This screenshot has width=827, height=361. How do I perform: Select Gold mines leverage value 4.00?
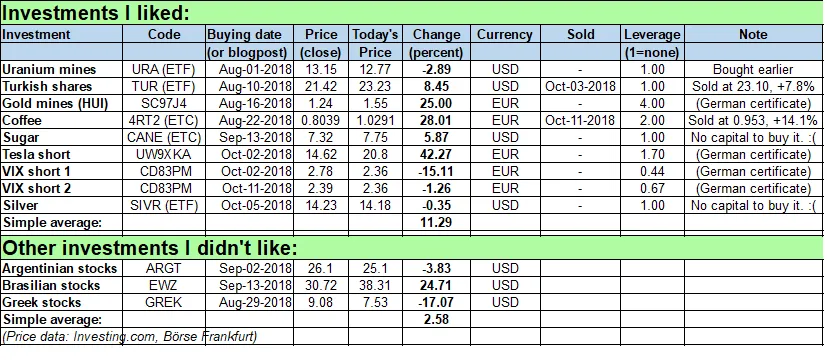(x=652, y=103)
